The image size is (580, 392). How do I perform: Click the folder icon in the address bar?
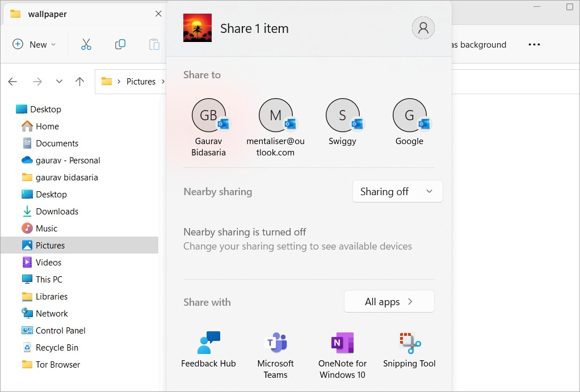[x=107, y=81]
